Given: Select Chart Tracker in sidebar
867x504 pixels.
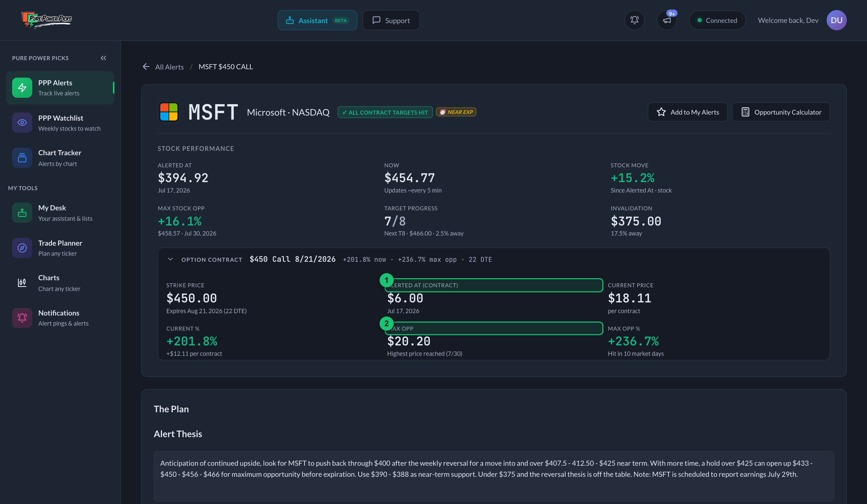Looking at the screenshot, I should pyautogui.click(x=60, y=158).
